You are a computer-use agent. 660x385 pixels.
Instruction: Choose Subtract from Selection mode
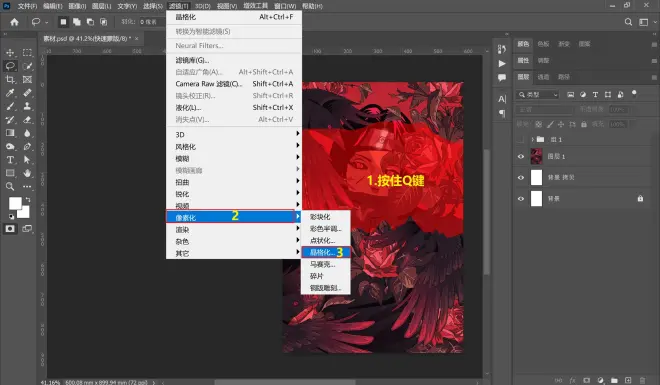[90, 22]
